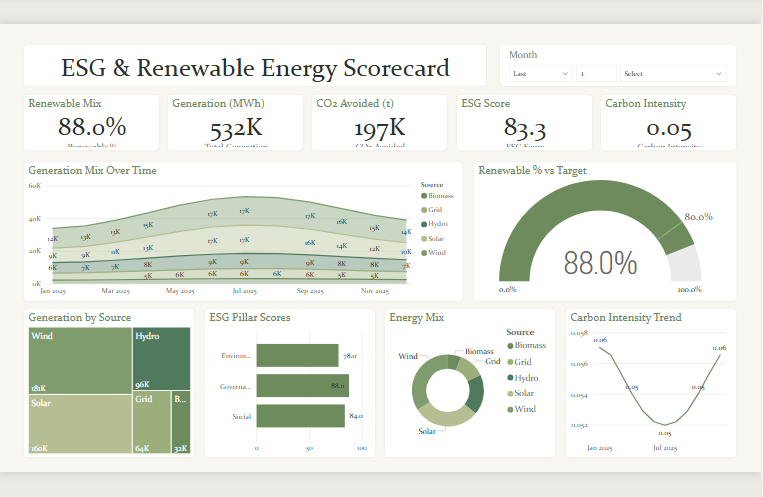Select the Renewable Mix 88.0% card

91,123
